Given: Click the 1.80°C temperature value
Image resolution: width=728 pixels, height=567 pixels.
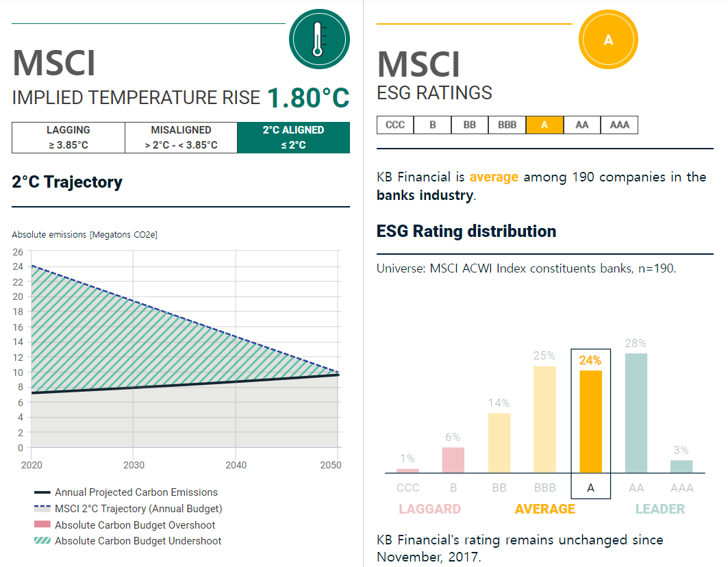Looking at the screenshot, I should tap(308, 98).
